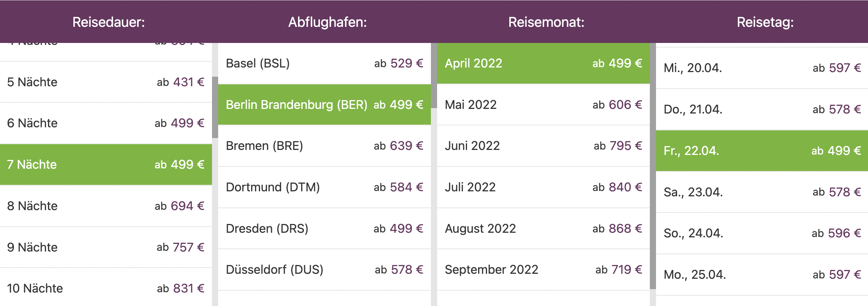Choose the 10 Nächte option
Viewport: 868px width, 306px height.
(x=106, y=288)
